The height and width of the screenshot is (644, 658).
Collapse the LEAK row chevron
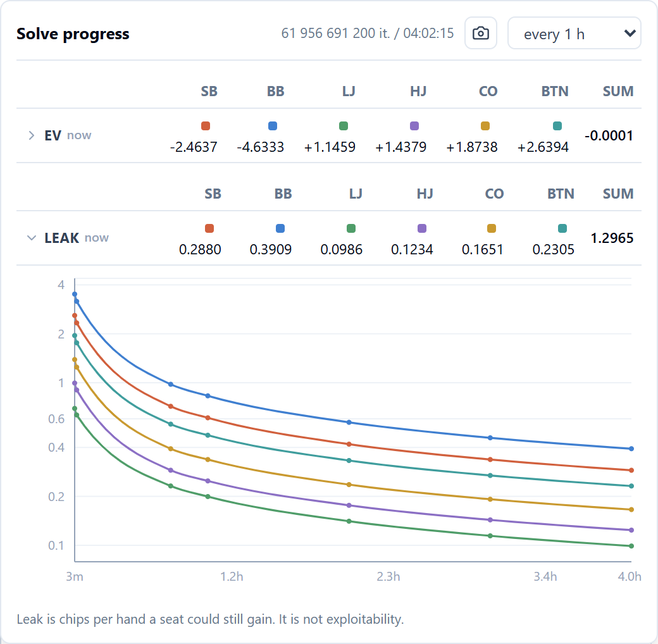tap(32, 238)
